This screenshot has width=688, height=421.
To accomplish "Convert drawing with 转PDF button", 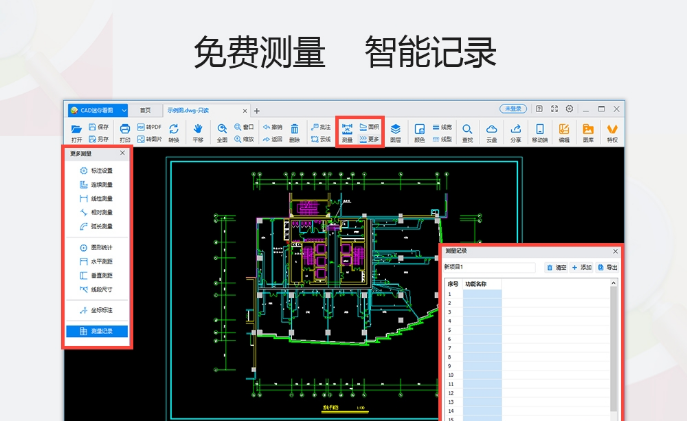I will pos(149,127).
